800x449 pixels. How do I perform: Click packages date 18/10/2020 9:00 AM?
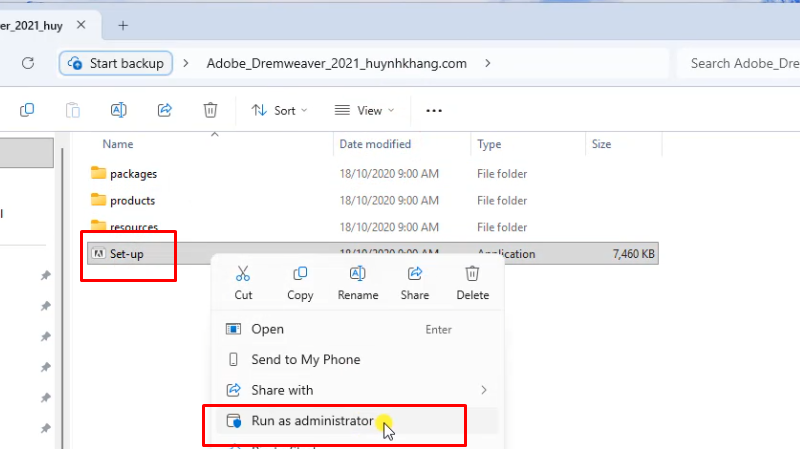(x=389, y=174)
